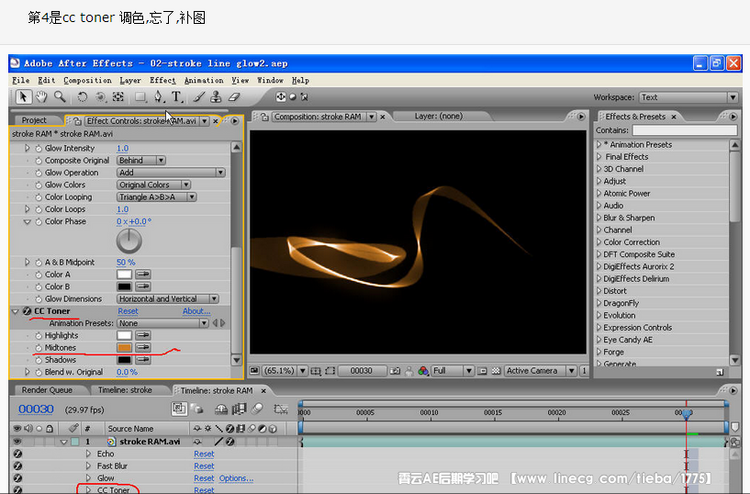The height and width of the screenshot is (494, 750).
Task: Click the Local Axis Mode icon
Action: click(x=281, y=97)
